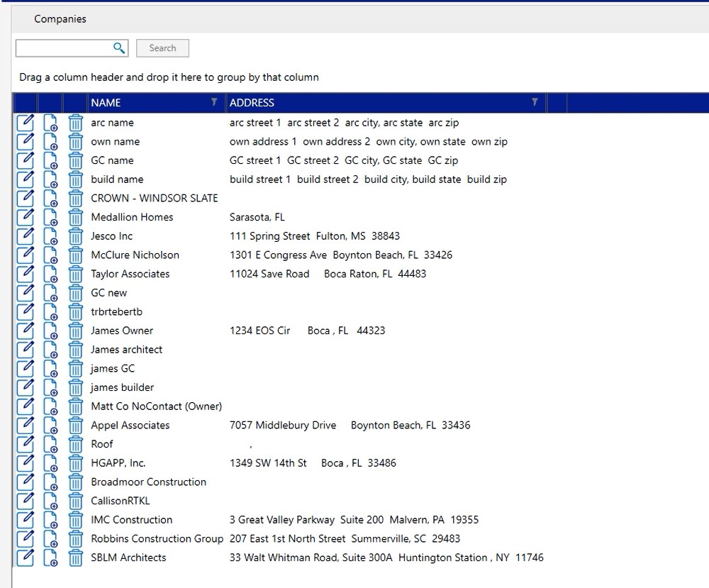
Task: Delete the SBLM Architects row
Action: 76,558
